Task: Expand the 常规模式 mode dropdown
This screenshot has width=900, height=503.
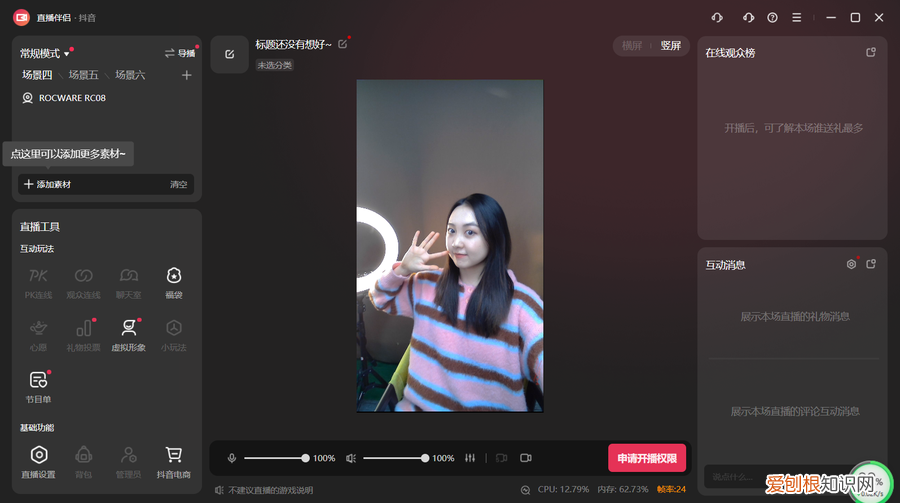Action: (45, 53)
